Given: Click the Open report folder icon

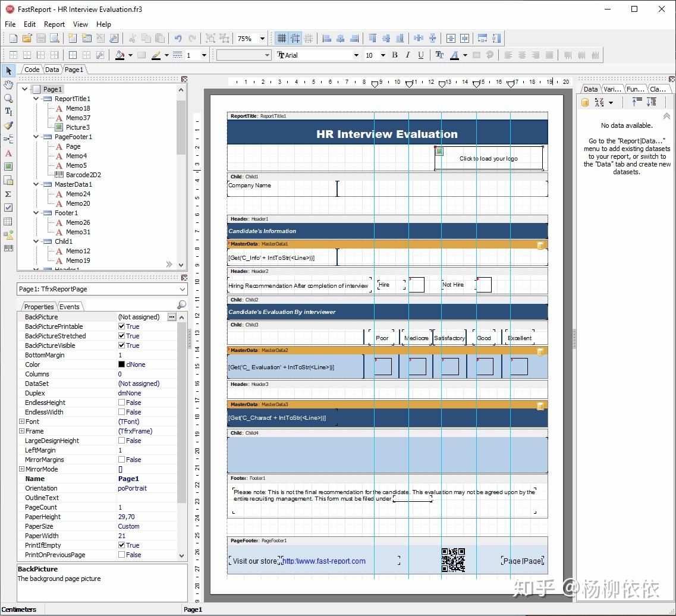Looking at the screenshot, I should coord(27,39).
